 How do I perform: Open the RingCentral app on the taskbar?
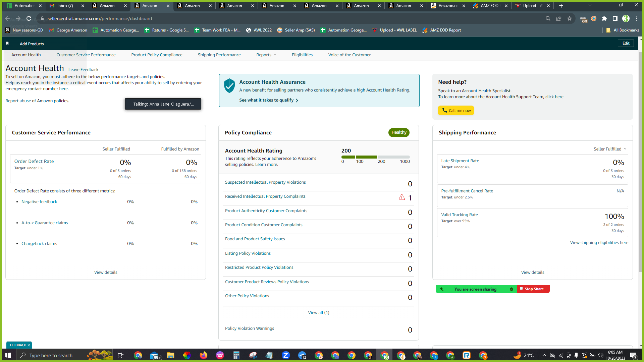coord(467,355)
